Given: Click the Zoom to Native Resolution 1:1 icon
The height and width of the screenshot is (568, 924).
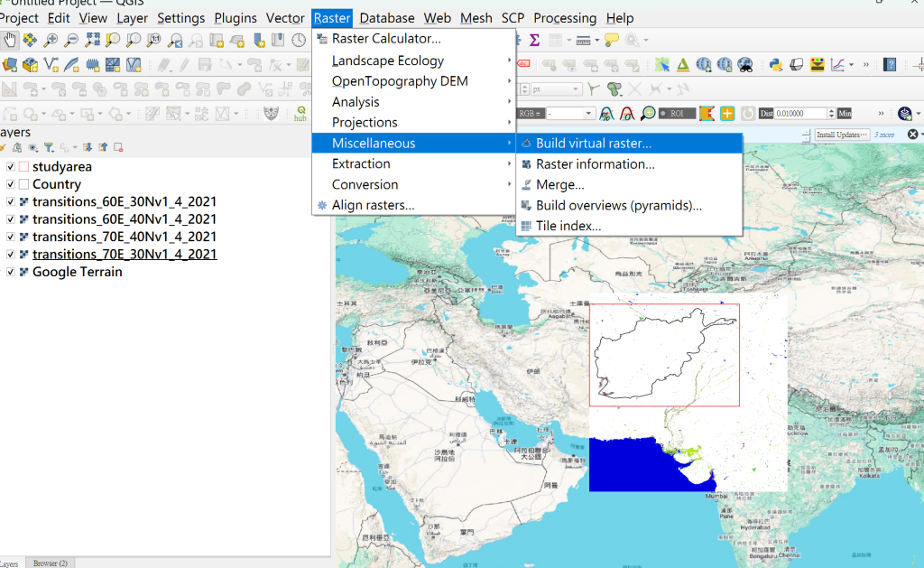Looking at the screenshot, I should pos(153,40).
